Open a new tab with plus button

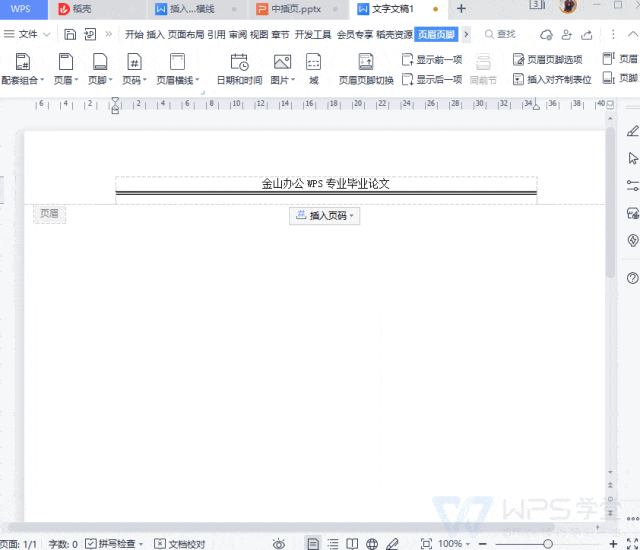coord(461,9)
